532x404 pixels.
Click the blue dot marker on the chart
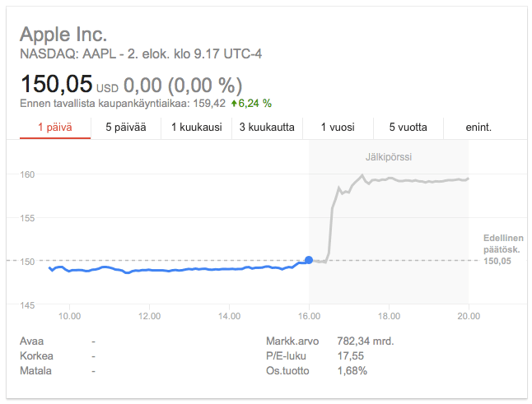click(309, 260)
